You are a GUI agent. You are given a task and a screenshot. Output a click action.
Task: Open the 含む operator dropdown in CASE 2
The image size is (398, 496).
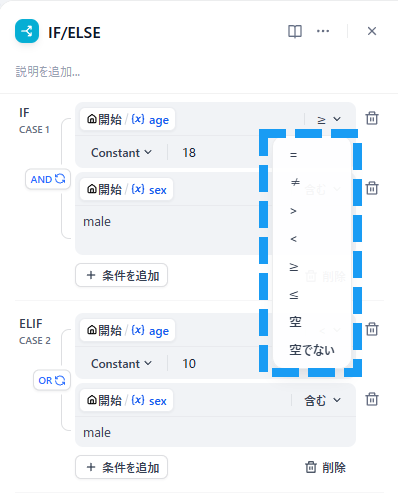coord(323,400)
